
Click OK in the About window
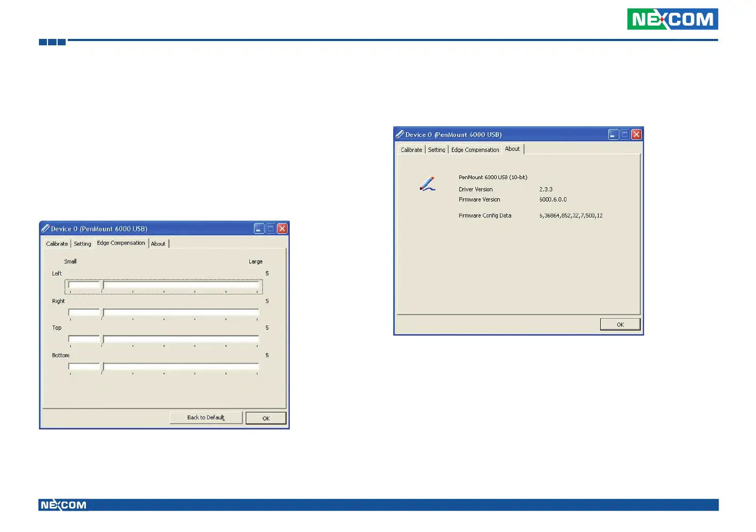tap(620, 325)
